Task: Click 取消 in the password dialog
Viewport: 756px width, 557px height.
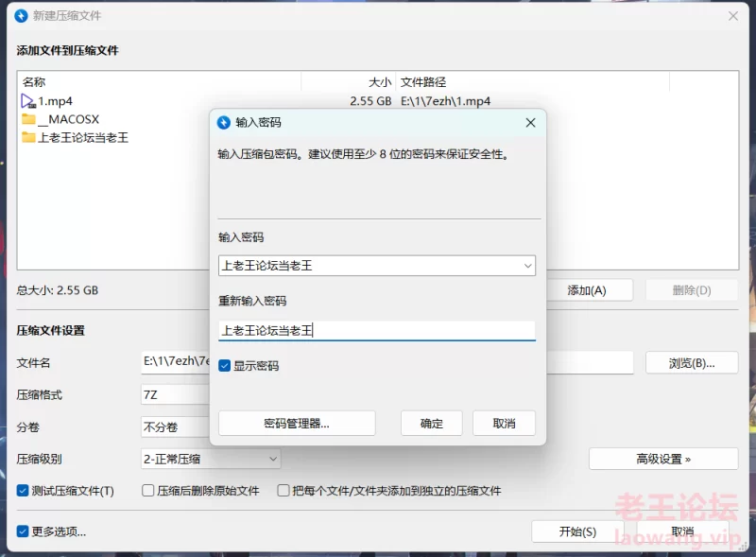Action: (x=504, y=424)
